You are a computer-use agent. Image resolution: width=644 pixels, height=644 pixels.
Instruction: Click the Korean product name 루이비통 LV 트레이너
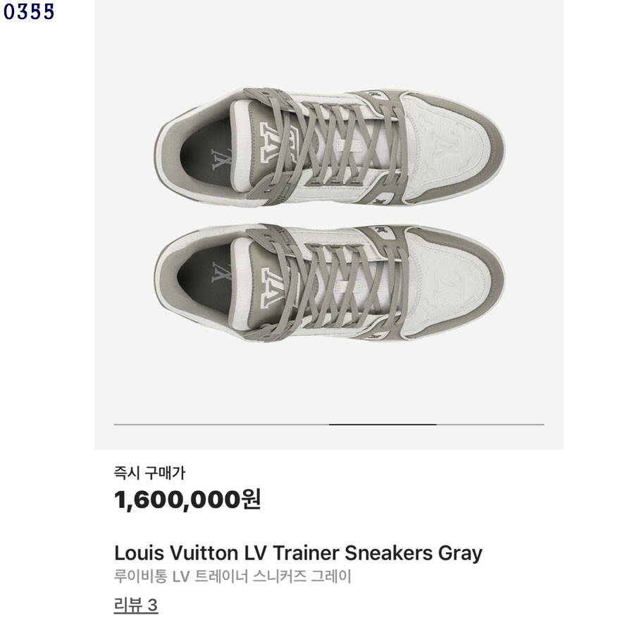point(233,577)
